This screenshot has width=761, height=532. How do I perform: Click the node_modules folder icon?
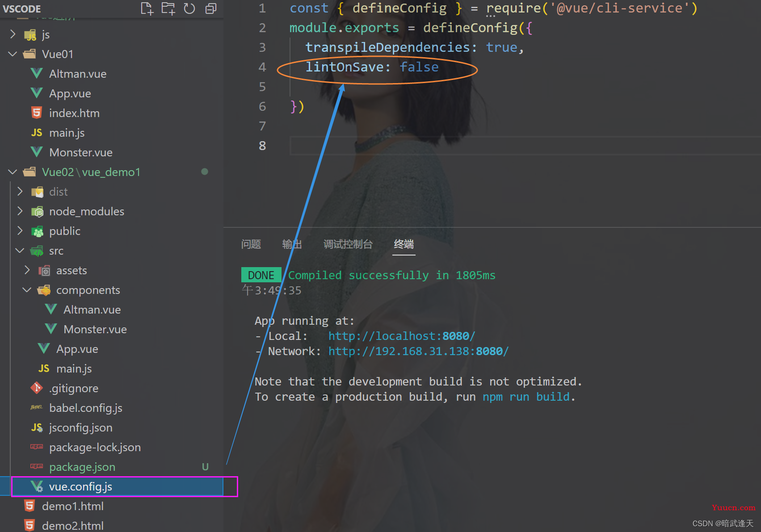click(x=38, y=212)
